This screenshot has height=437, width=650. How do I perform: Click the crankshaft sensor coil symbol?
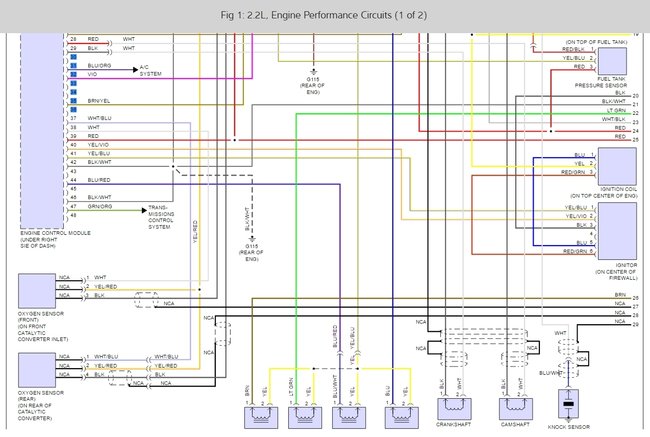pyautogui.click(x=454, y=409)
